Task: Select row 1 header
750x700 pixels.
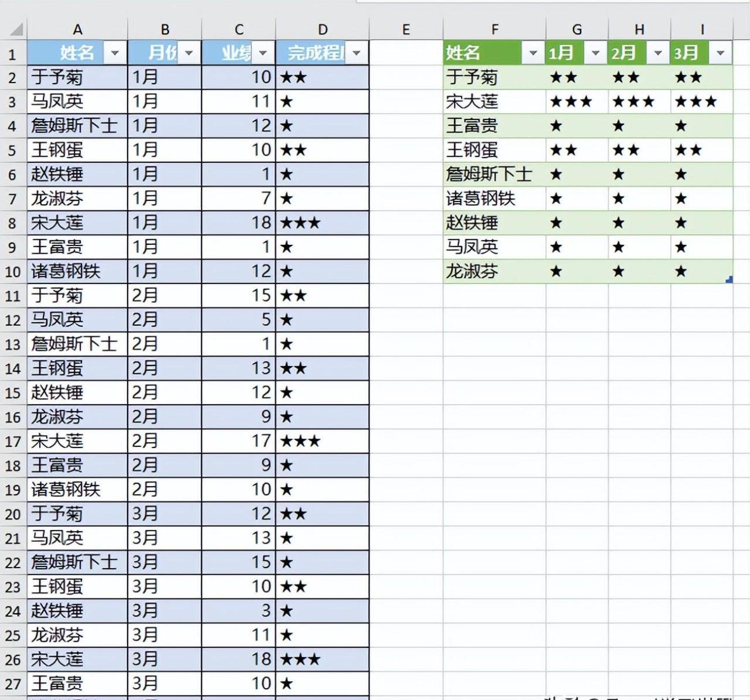Action: [13, 53]
